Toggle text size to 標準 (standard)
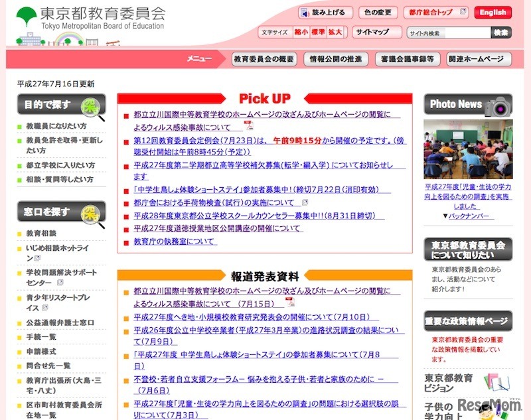Viewport: 531px width, 420px height. (317, 31)
